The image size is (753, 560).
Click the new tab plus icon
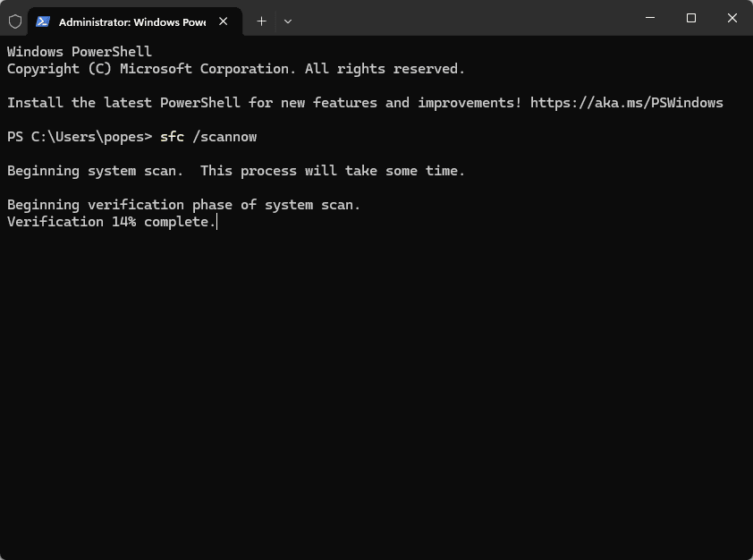click(x=261, y=21)
